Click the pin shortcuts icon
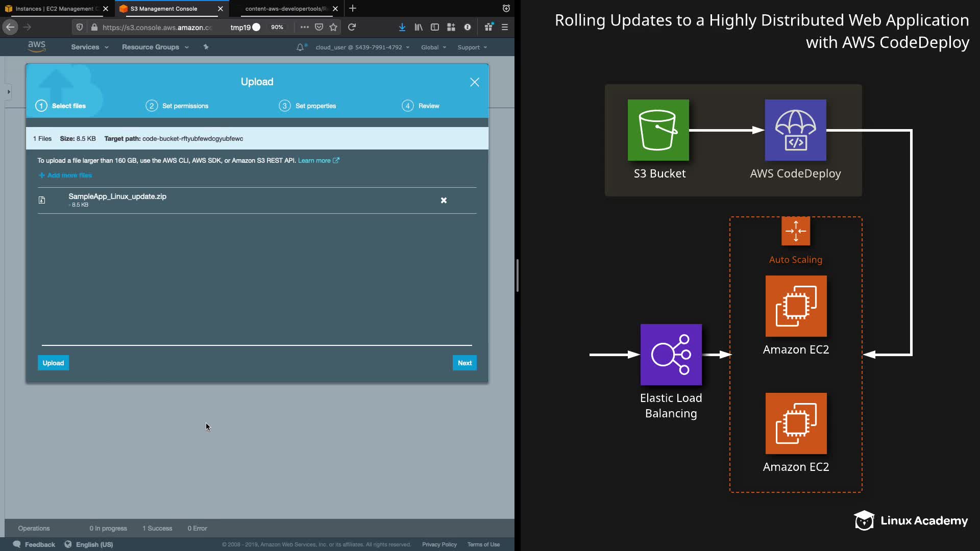Image resolution: width=980 pixels, height=551 pixels. (x=206, y=47)
